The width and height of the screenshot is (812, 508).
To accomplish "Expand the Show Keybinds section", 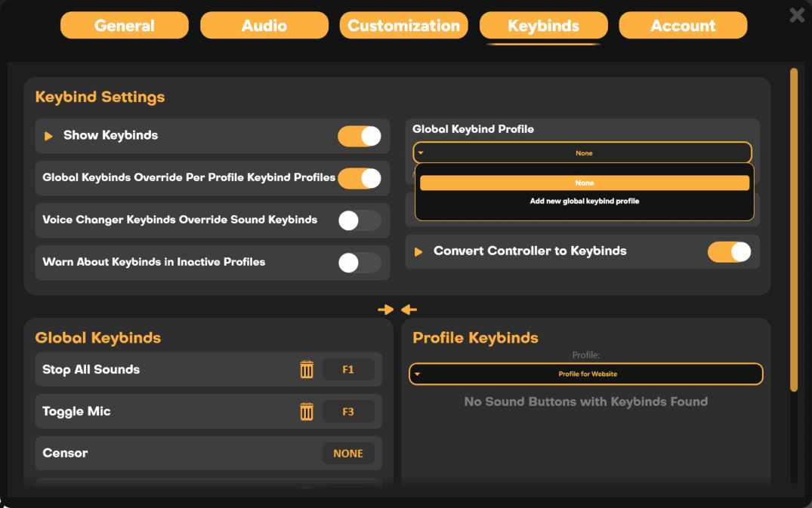I will (48, 136).
